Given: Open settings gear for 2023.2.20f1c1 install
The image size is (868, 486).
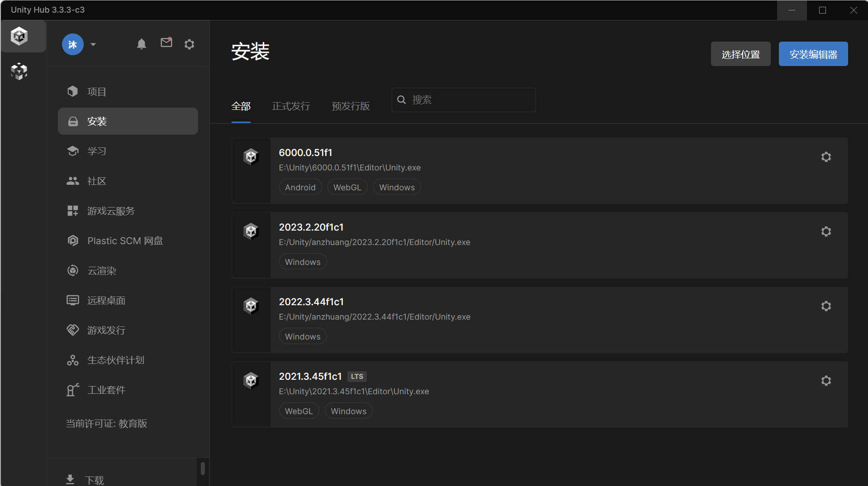Looking at the screenshot, I should point(826,231).
